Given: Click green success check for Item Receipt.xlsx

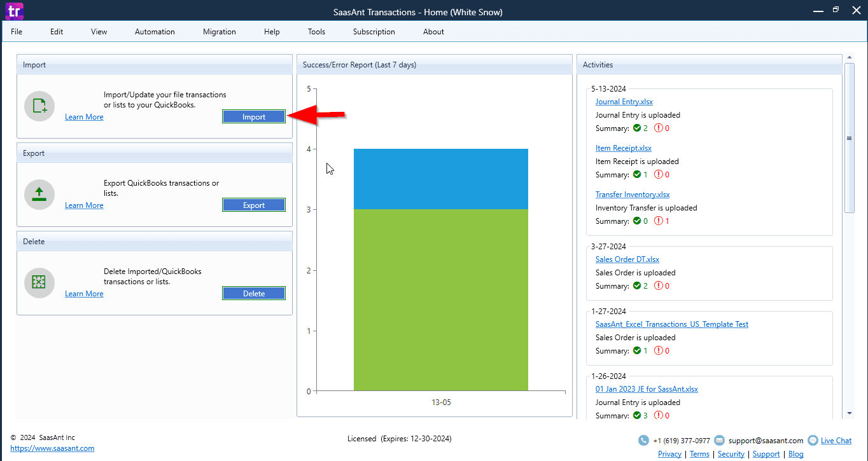Looking at the screenshot, I should 637,175.
